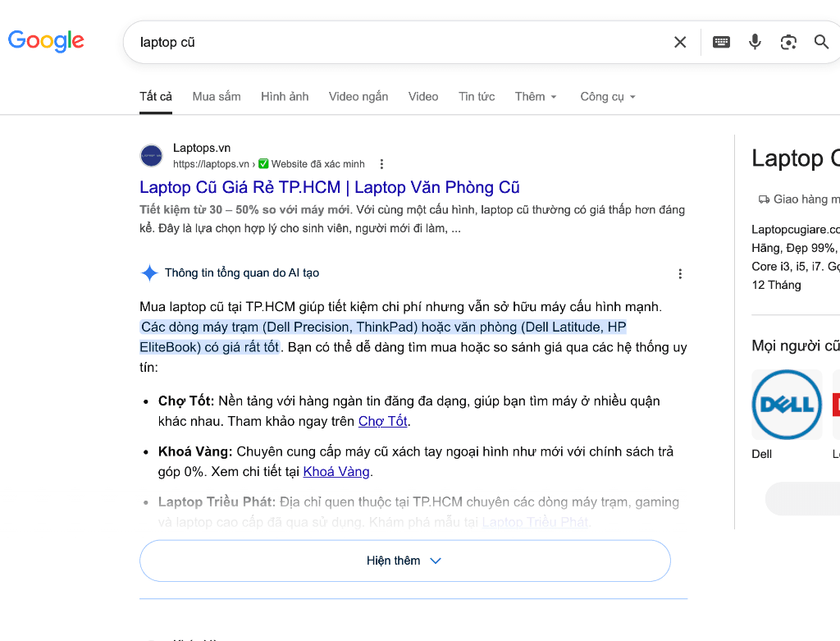
Task: Click the Laptops.vn site name
Action: [x=202, y=148]
